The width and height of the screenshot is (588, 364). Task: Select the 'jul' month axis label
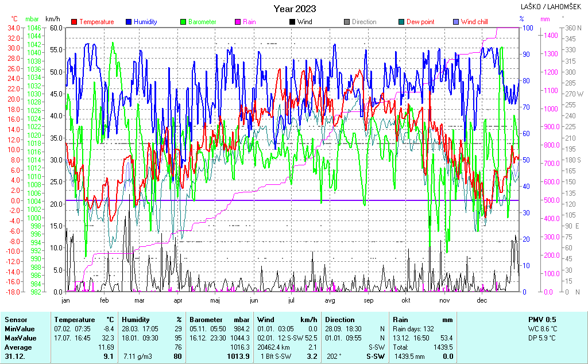[291, 300]
